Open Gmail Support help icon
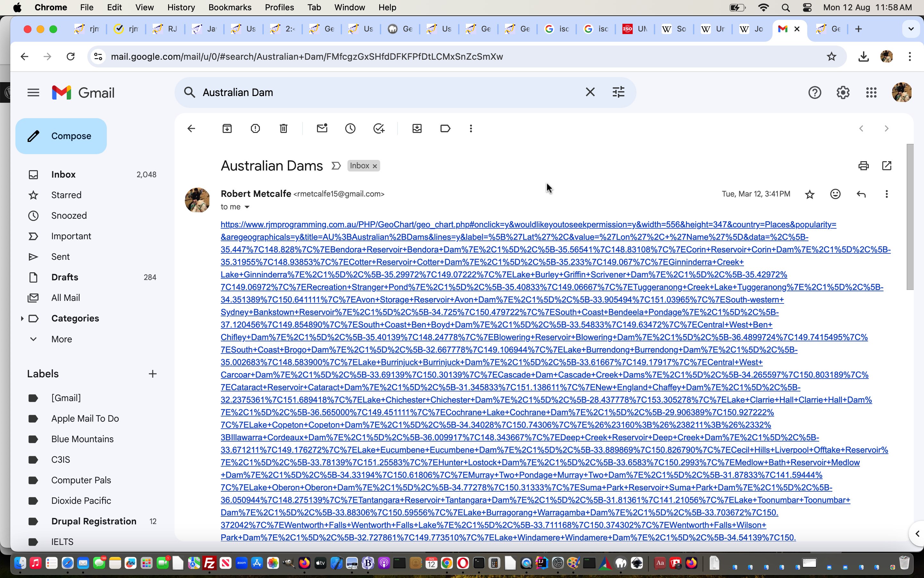 [815, 92]
